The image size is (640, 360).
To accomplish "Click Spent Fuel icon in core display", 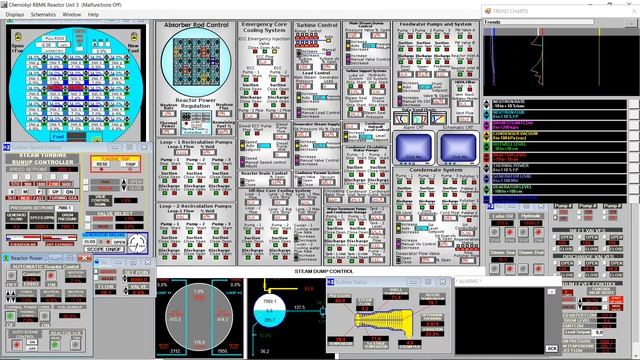I will point(18,37).
